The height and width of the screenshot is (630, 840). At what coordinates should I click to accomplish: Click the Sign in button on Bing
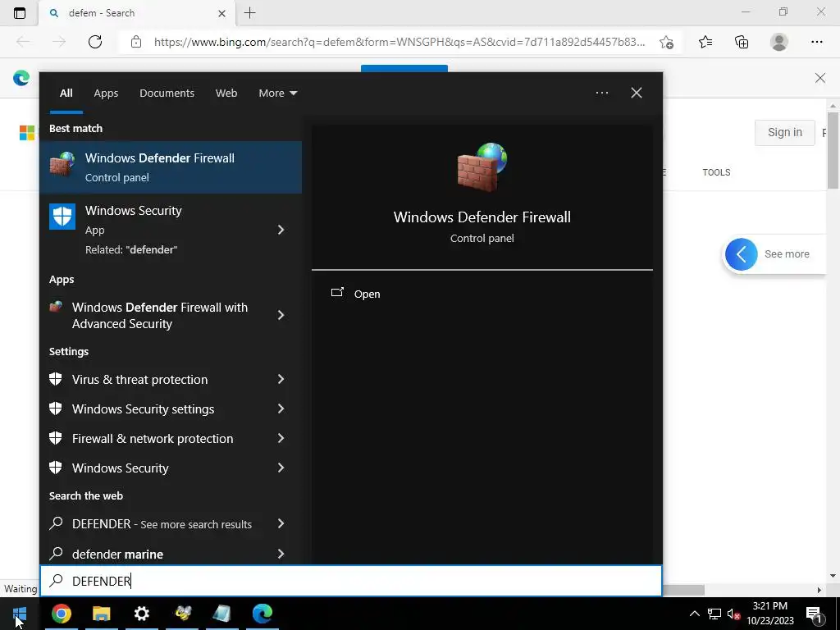click(x=784, y=132)
